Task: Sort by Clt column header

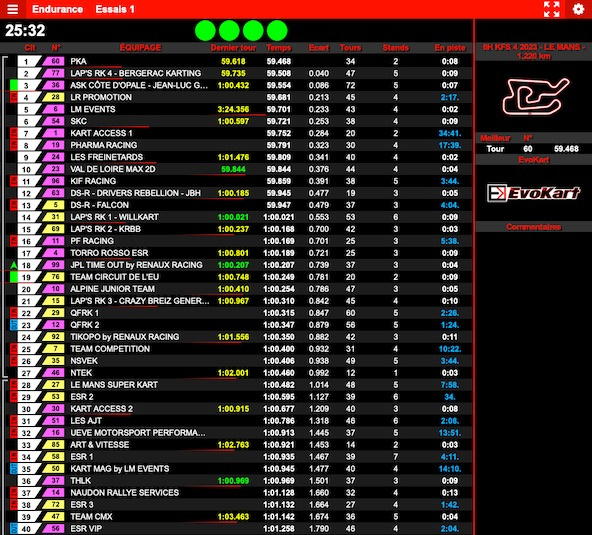Action: click(x=30, y=48)
